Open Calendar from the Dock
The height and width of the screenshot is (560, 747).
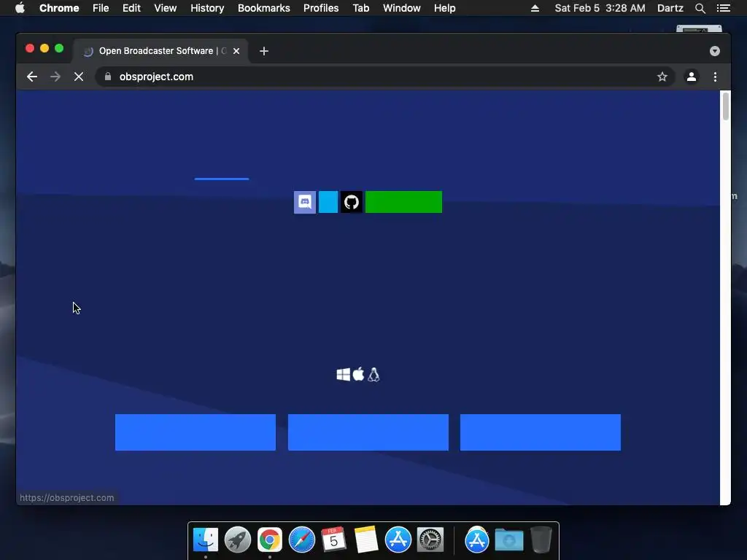(x=333, y=540)
